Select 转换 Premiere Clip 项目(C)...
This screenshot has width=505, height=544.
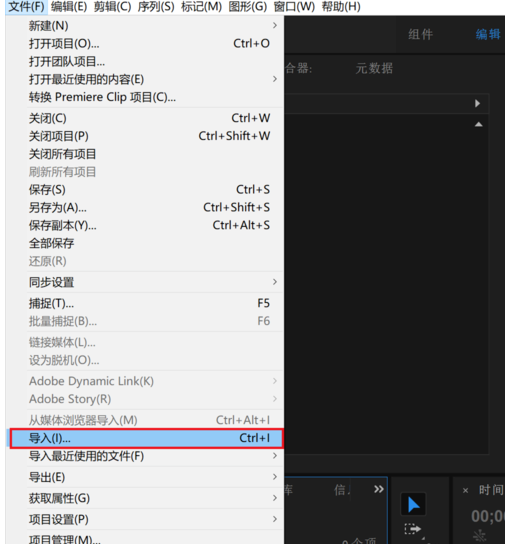point(145,97)
